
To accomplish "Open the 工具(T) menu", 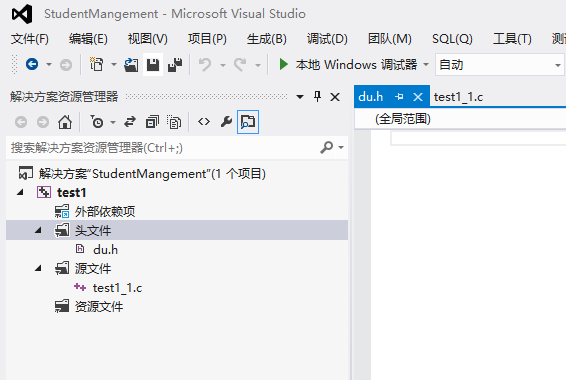I will click(x=512, y=39).
